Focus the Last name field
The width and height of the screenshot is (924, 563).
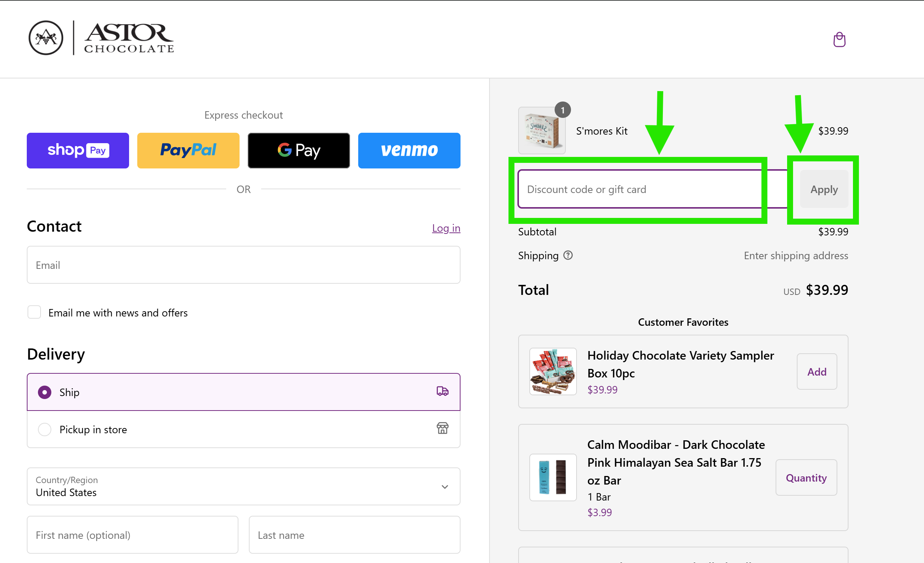tap(355, 535)
